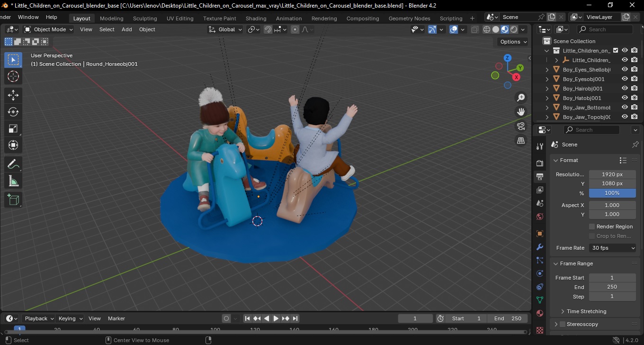
Task: Toggle viewport overlays button
Action: 454,29
